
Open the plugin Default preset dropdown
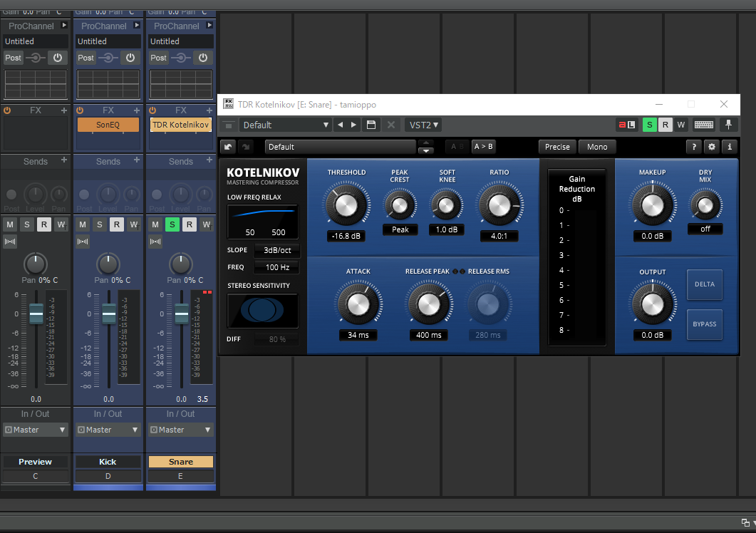(x=286, y=125)
